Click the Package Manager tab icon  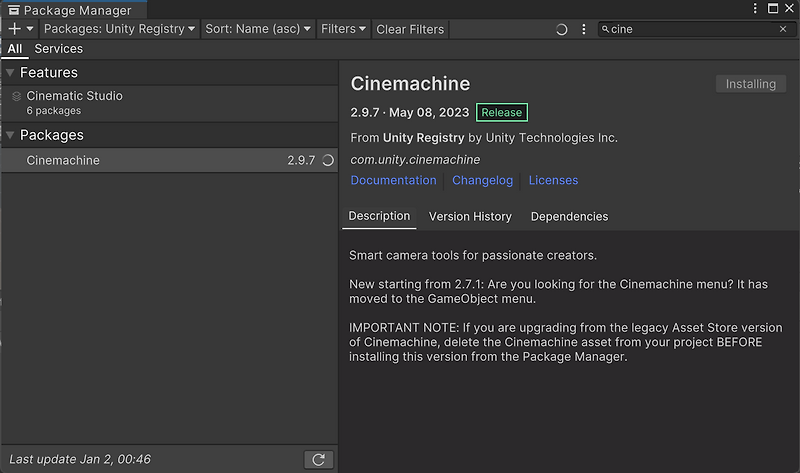(14, 10)
